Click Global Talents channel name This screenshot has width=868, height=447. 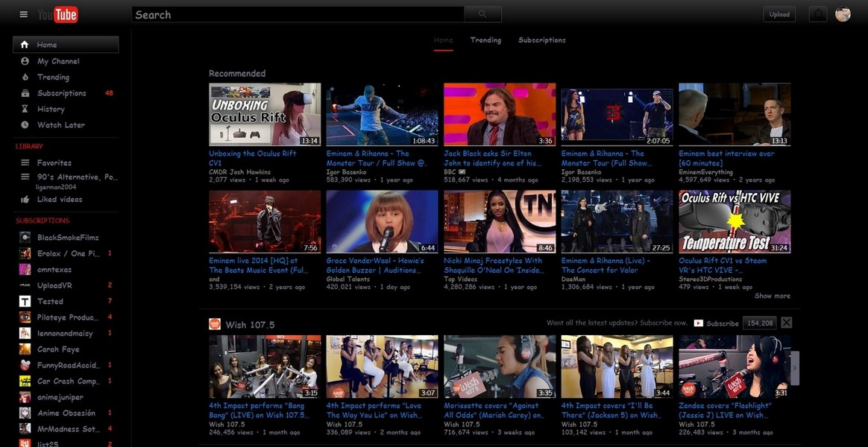click(347, 279)
